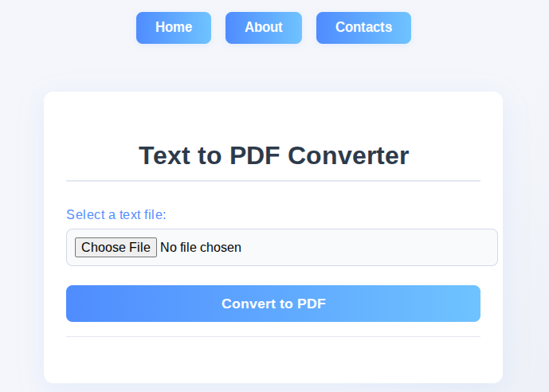549x392 pixels.
Task: Click the word "Text" in the heading
Action: click(165, 155)
